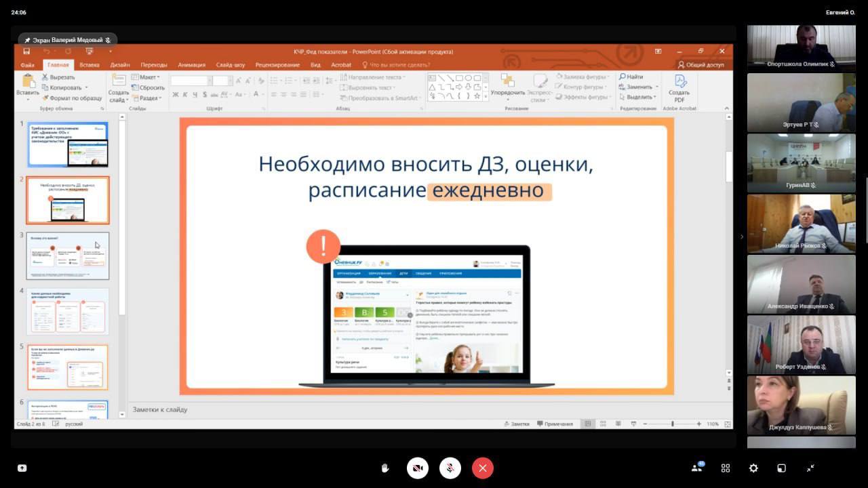Click the share screen upload icon
This screenshot has width=868, height=488.
tap(22, 468)
